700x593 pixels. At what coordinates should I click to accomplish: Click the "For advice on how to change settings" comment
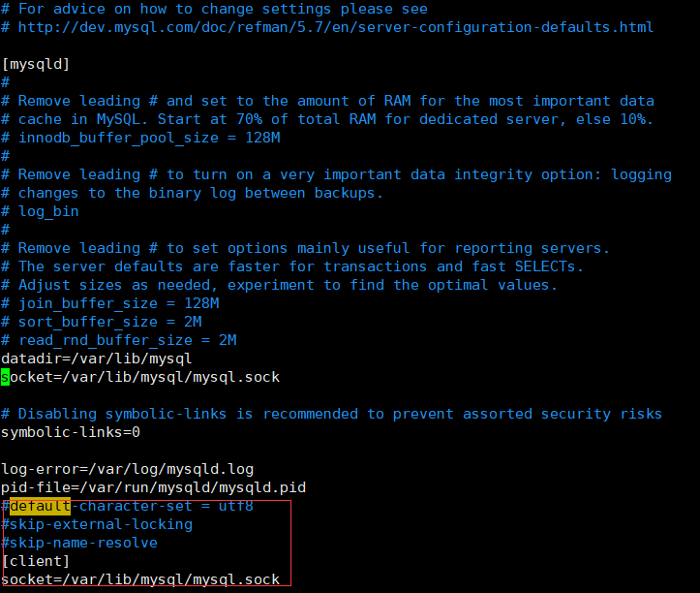(x=222, y=9)
